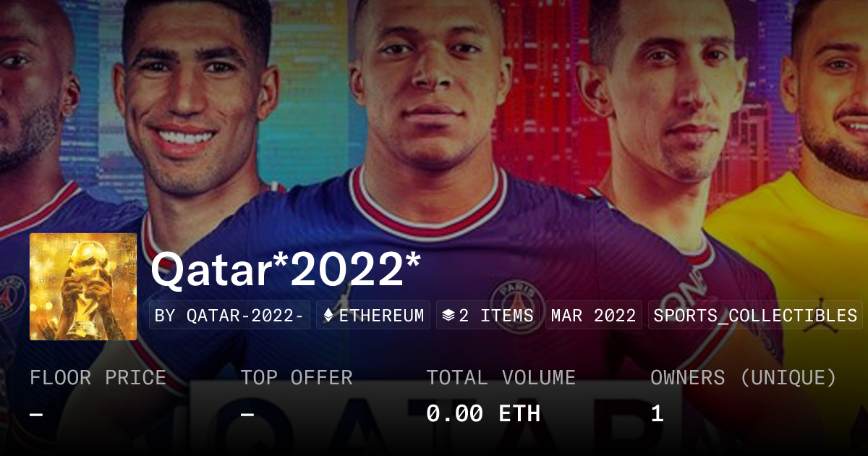Click the OWNERS (UNIQUE) label

744,378
